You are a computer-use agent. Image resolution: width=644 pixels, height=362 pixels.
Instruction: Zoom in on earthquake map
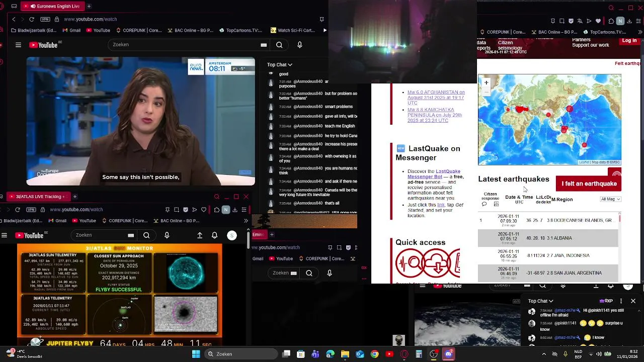(x=486, y=82)
